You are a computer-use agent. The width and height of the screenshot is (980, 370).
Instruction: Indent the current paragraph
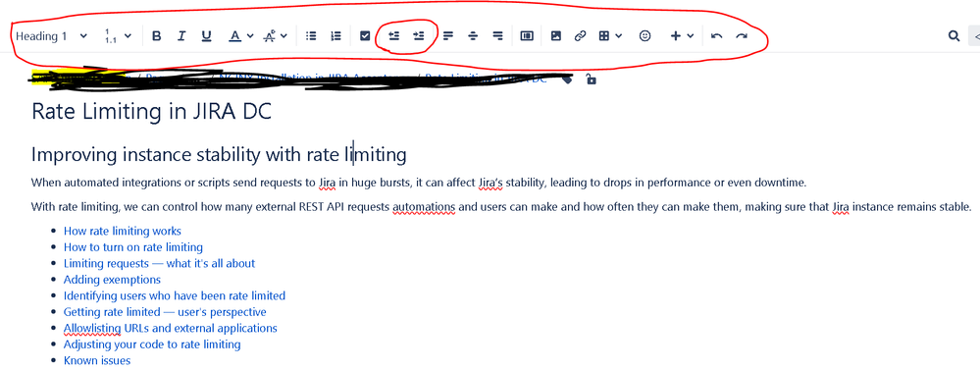coord(419,36)
